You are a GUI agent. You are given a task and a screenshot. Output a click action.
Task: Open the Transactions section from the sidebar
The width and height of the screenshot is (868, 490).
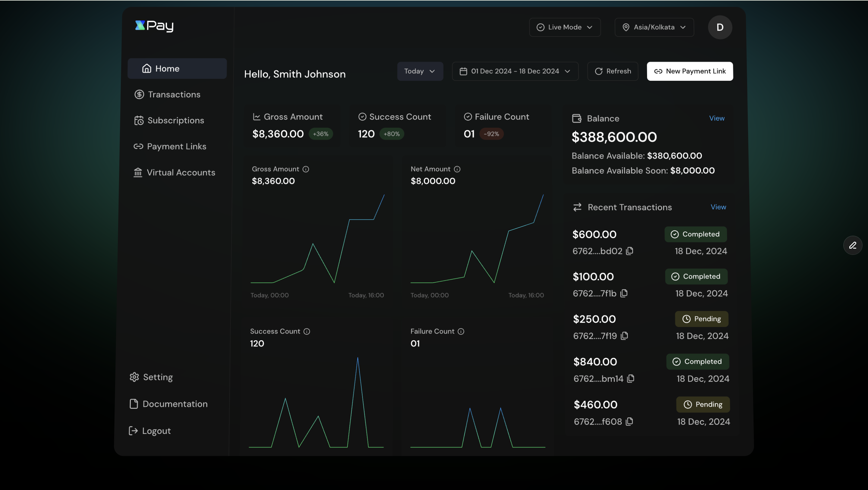[x=174, y=94]
